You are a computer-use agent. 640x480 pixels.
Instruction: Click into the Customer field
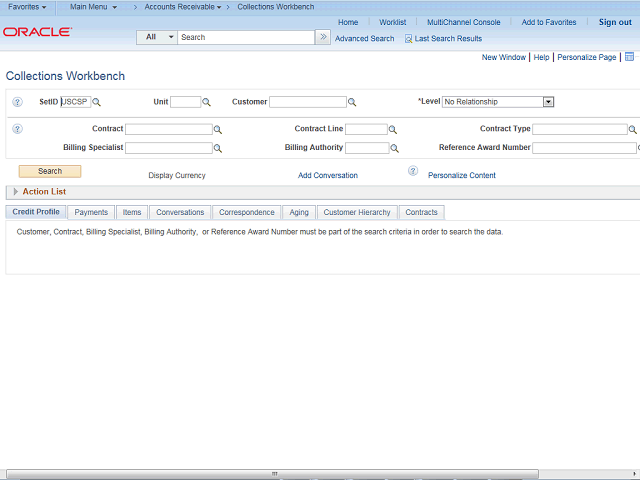308,102
